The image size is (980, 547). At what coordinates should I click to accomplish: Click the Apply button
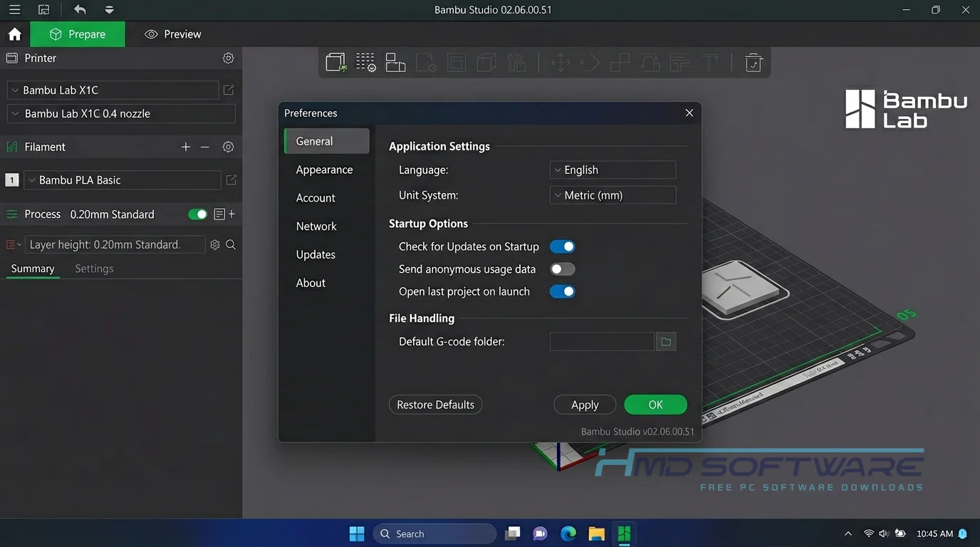(x=585, y=405)
